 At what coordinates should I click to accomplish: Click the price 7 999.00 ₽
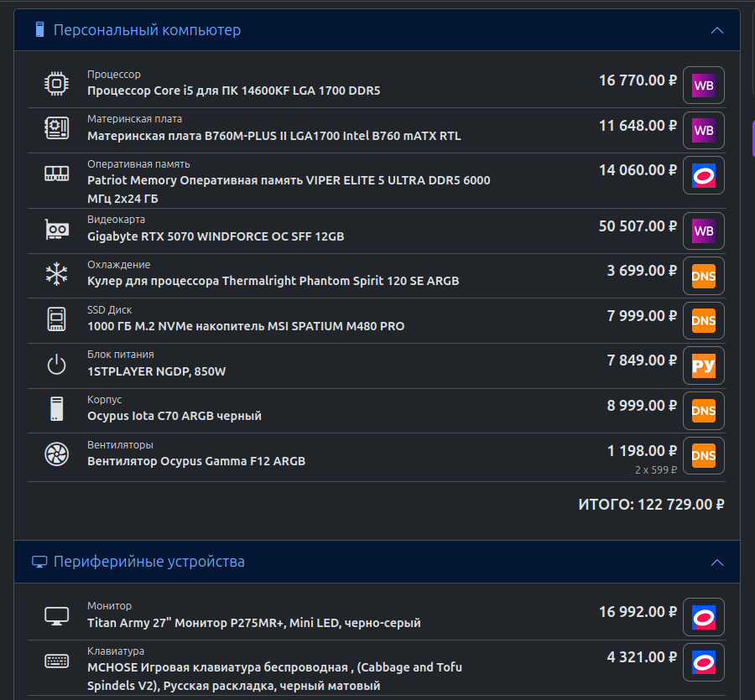click(642, 315)
